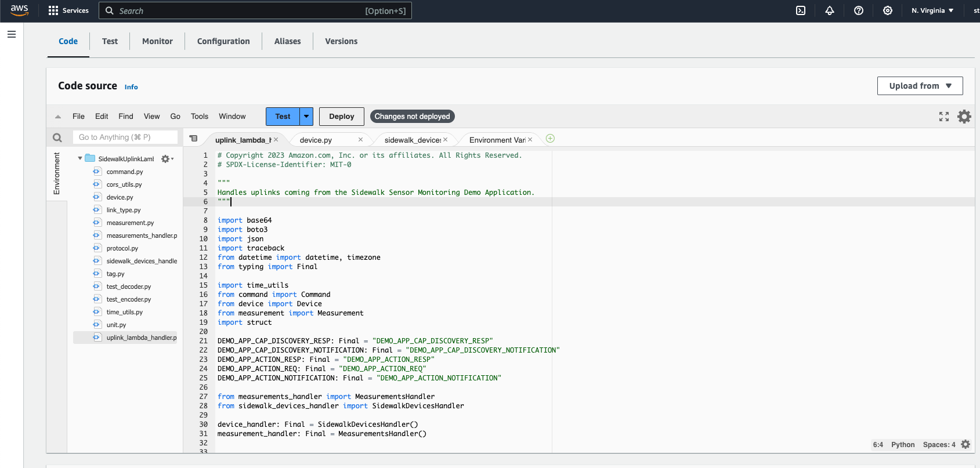Open Spaces: 4 indentation selector
The image size is (980, 468).
tap(939, 445)
